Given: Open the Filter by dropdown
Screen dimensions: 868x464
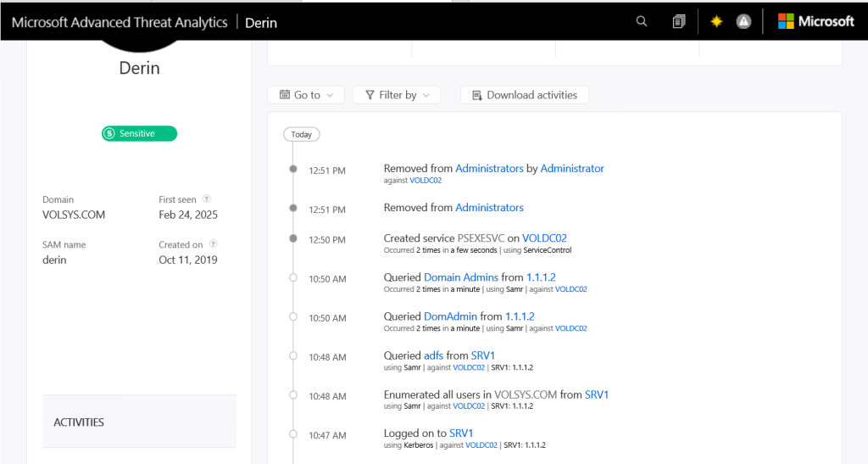Looking at the screenshot, I should point(397,95).
